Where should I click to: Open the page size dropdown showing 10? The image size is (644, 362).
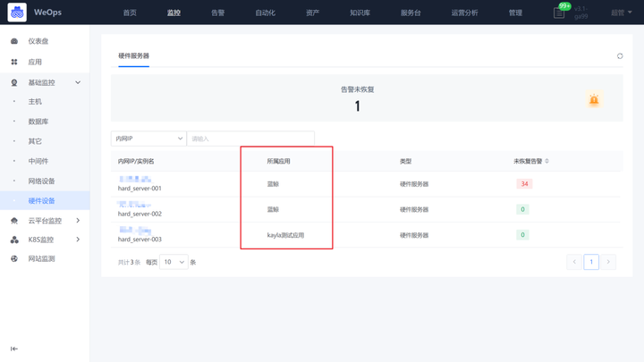(x=174, y=262)
